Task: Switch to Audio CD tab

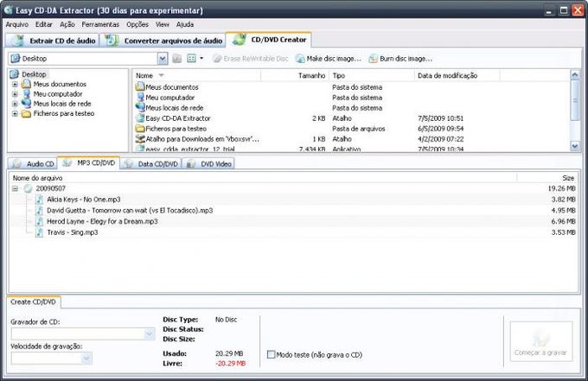Action: coord(33,163)
